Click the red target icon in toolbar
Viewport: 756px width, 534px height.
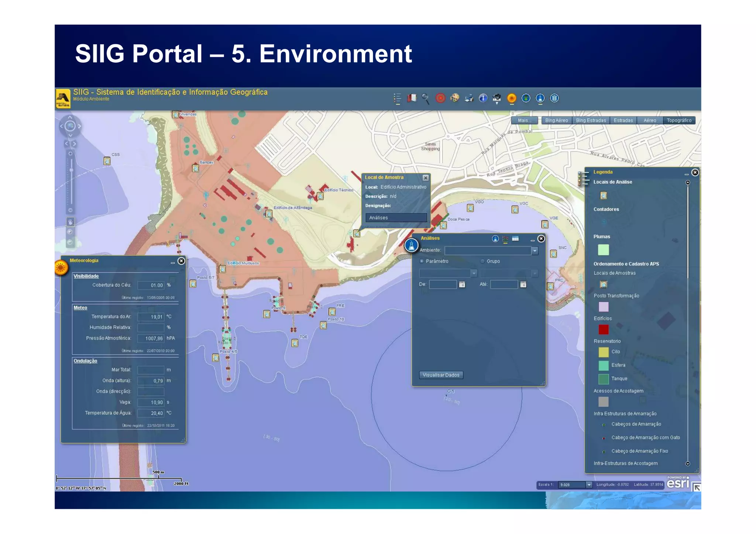click(x=440, y=98)
